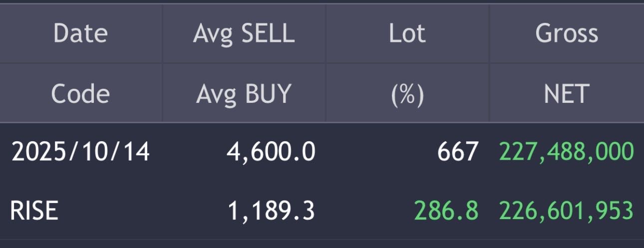Click divider between Date and Avg SELL headers
The height and width of the screenshot is (248, 644).
click(x=162, y=34)
